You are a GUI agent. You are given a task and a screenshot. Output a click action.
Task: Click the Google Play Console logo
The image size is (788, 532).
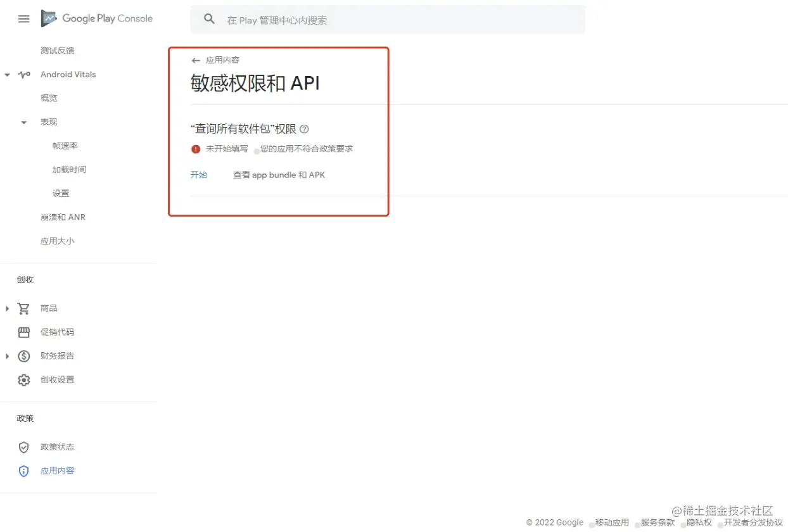(96, 18)
